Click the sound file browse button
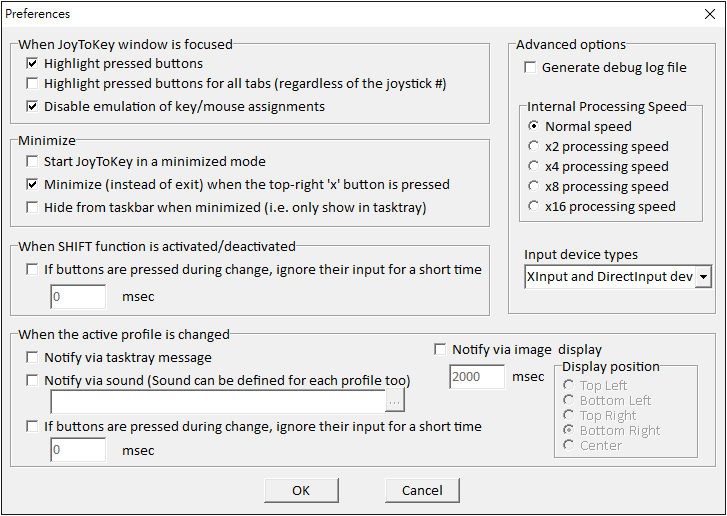The height and width of the screenshot is (516, 727). (396, 401)
